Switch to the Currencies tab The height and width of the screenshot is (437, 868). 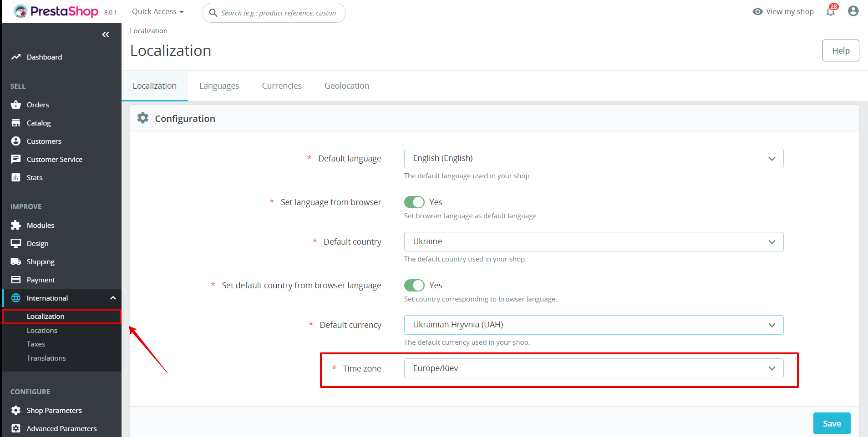pos(282,86)
